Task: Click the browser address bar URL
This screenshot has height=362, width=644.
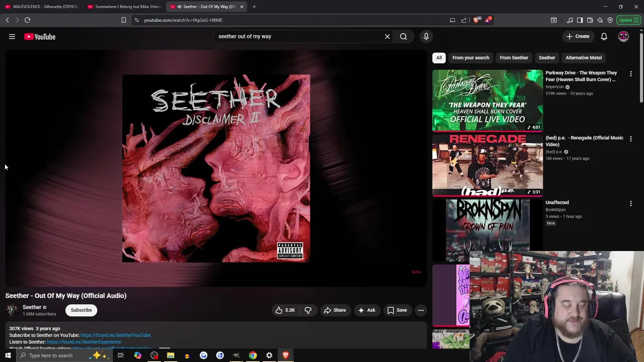Action: (183, 20)
